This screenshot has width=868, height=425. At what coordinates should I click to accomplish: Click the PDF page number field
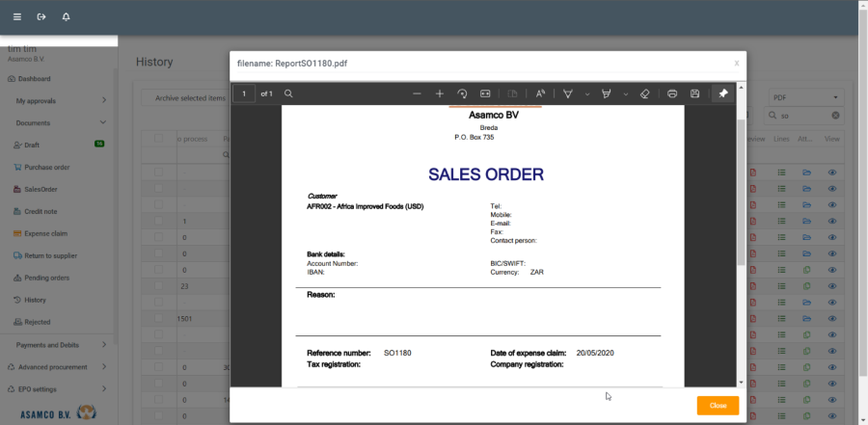(x=244, y=93)
